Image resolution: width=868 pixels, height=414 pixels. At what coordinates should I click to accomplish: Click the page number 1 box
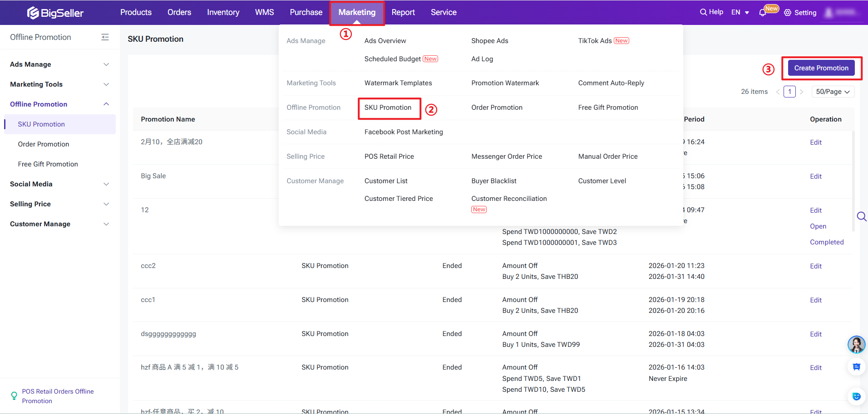tap(789, 92)
